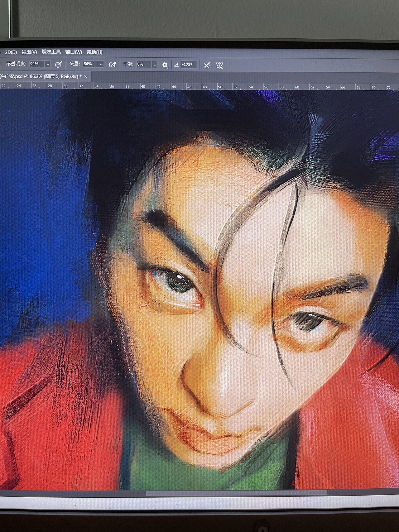Click the 平滑 label

tap(128, 64)
